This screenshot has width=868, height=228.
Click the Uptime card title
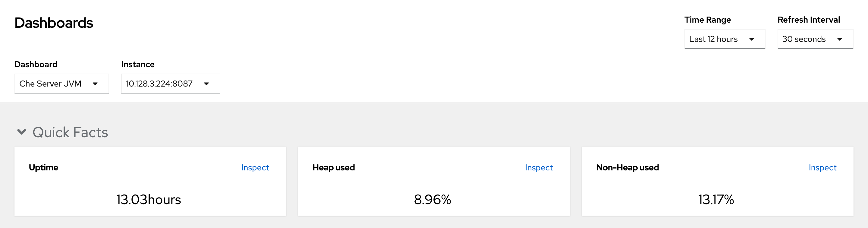pyautogui.click(x=43, y=168)
